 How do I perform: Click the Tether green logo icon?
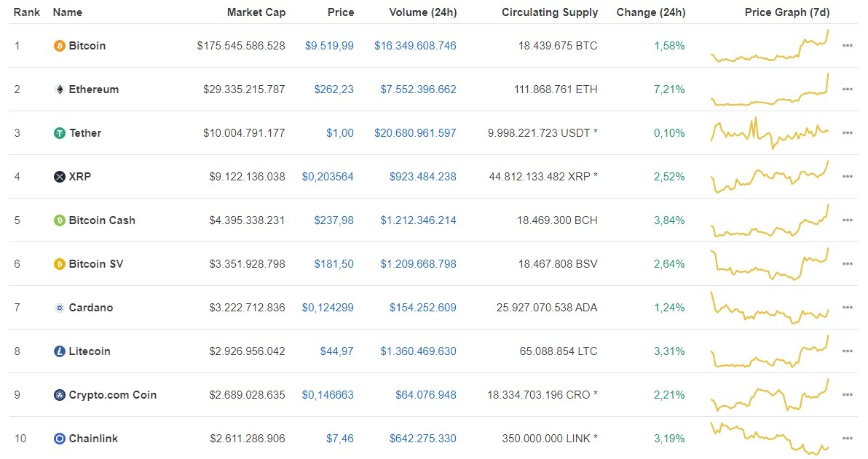59,132
